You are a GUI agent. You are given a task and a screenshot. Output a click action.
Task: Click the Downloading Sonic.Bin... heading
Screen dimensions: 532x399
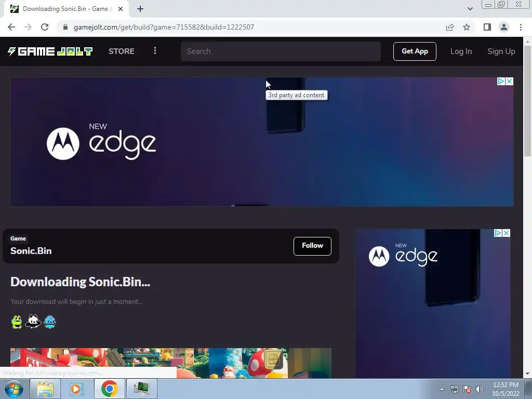(80, 282)
